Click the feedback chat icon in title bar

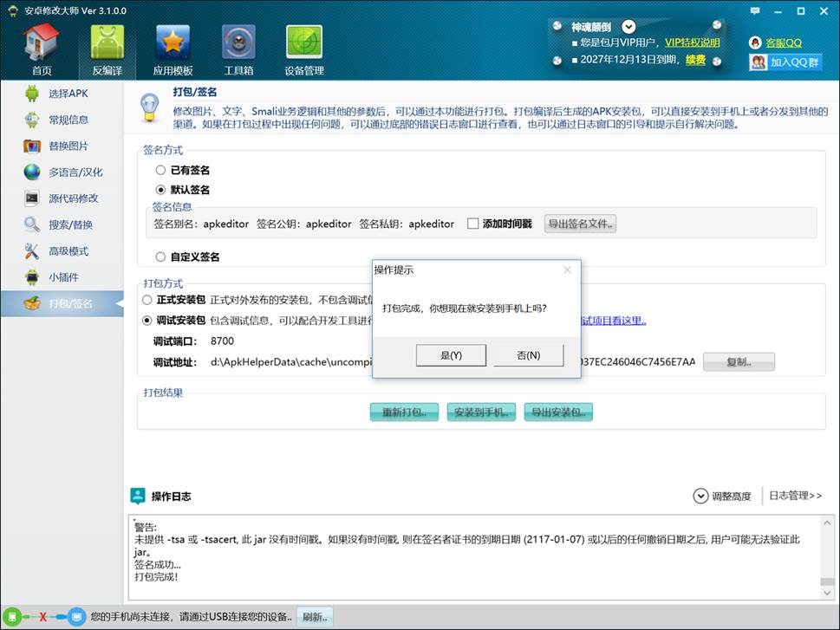pos(755,10)
